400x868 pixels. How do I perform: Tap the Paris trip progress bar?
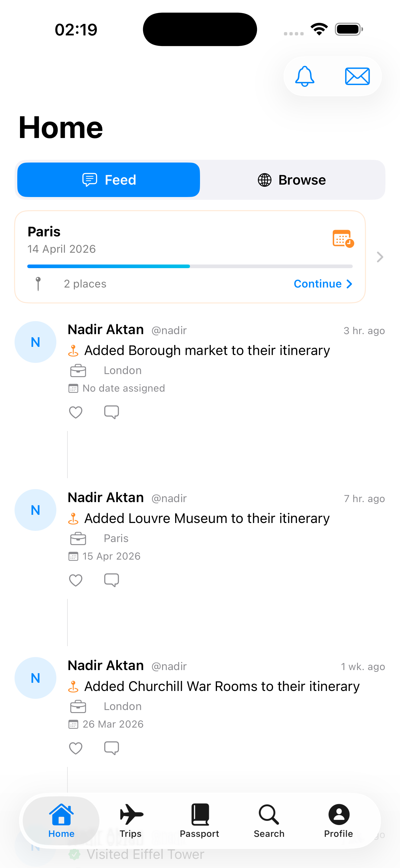(x=189, y=266)
